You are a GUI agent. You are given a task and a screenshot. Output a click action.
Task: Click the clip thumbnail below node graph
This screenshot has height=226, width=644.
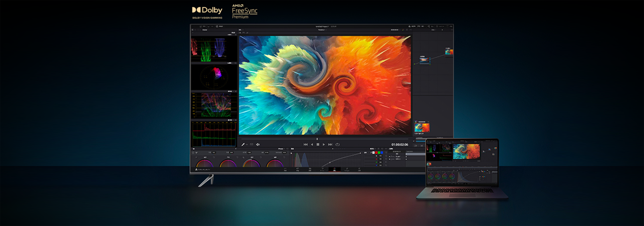[422, 128]
